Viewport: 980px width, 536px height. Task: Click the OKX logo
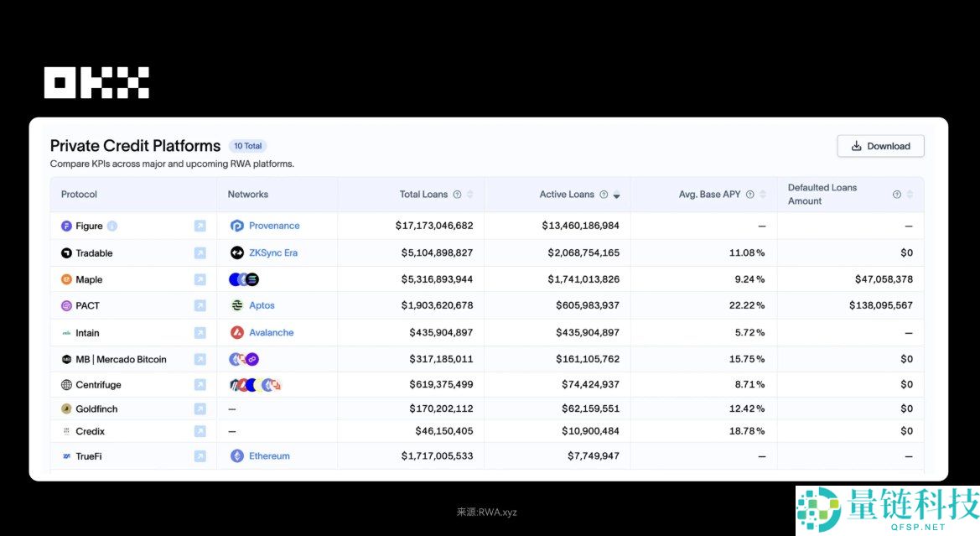click(96, 83)
